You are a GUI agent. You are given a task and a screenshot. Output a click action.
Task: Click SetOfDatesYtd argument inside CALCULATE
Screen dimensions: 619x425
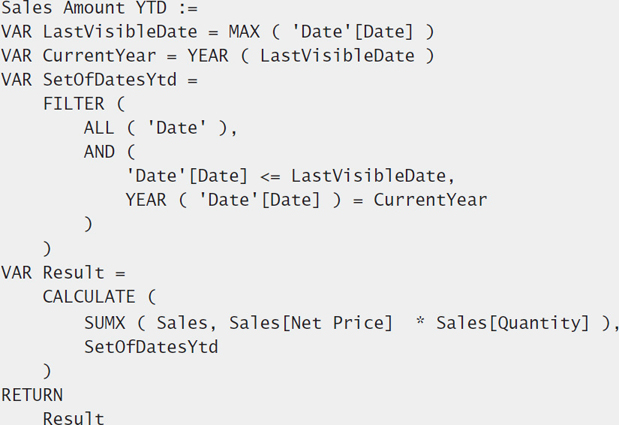[151, 347]
